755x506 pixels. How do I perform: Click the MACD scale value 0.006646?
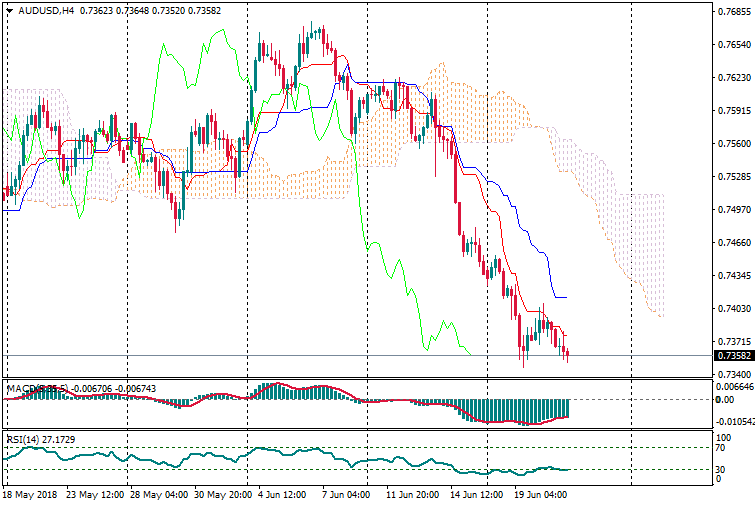click(733, 386)
